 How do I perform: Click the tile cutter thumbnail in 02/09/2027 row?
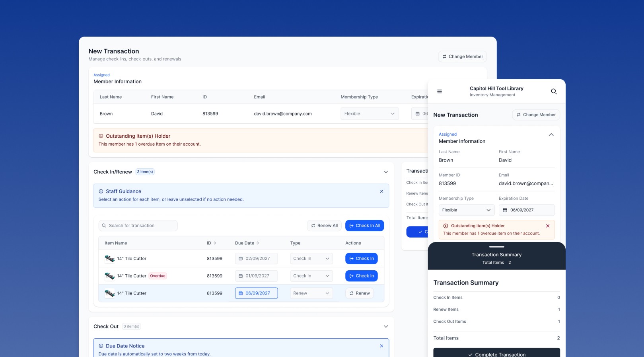click(109, 259)
